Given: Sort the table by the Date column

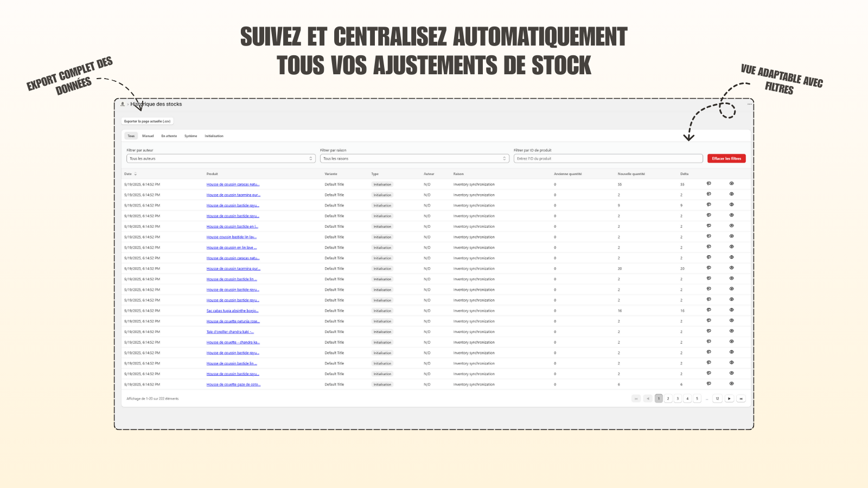Looking at the screenshot, I should pyautogui.click(x=134, y=174).
